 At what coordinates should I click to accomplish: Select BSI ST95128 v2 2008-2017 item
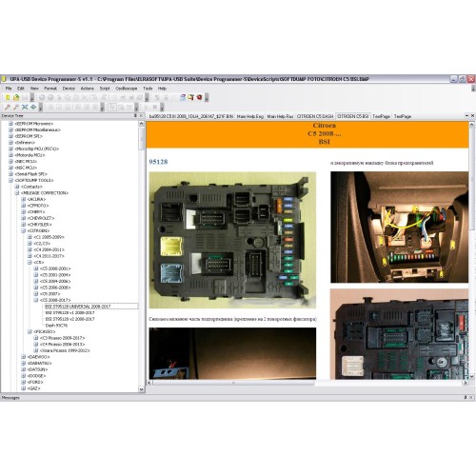[x=70, y=319]
